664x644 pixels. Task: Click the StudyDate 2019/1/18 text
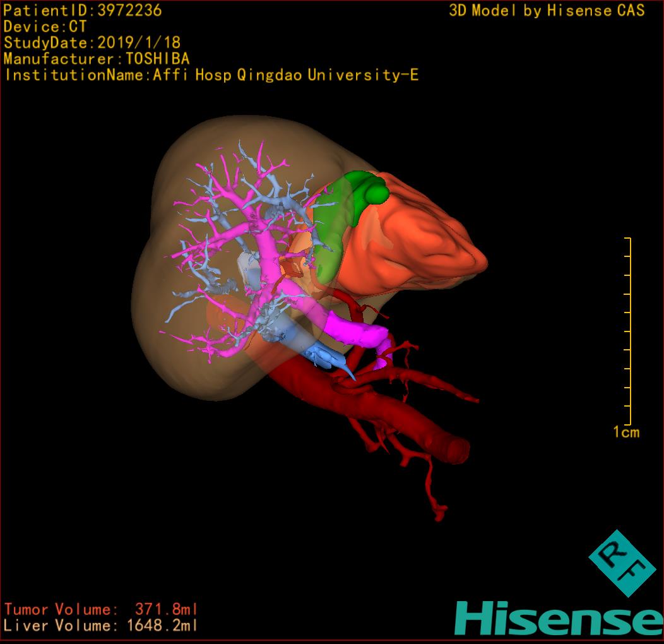(x=92, y=43)
